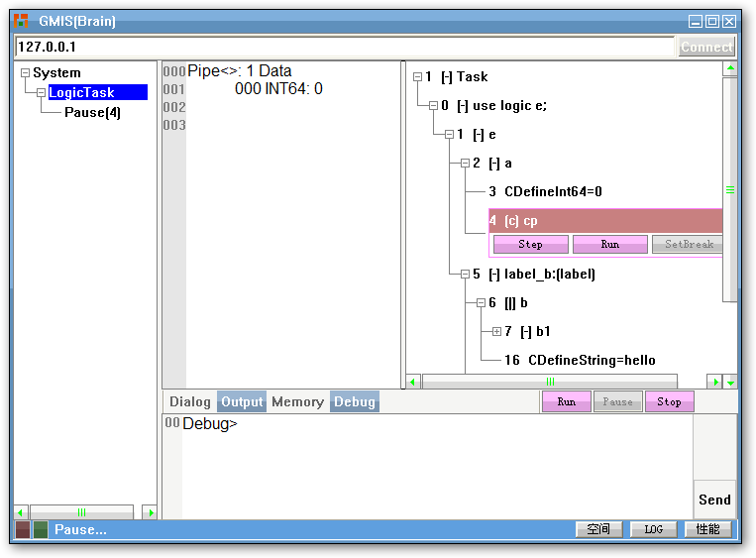Close the GMIS(Brain) window
Screen dimensions: 756x558
click(729, 21)
